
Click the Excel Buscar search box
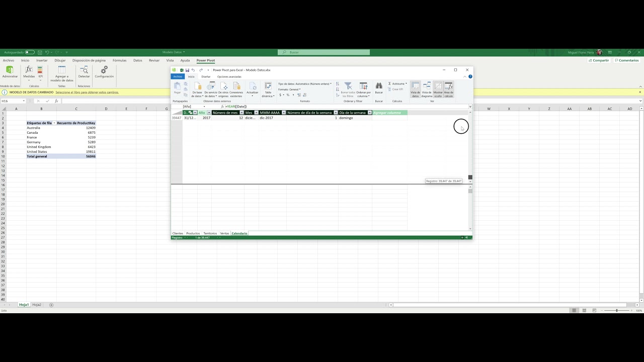(324, 52)
